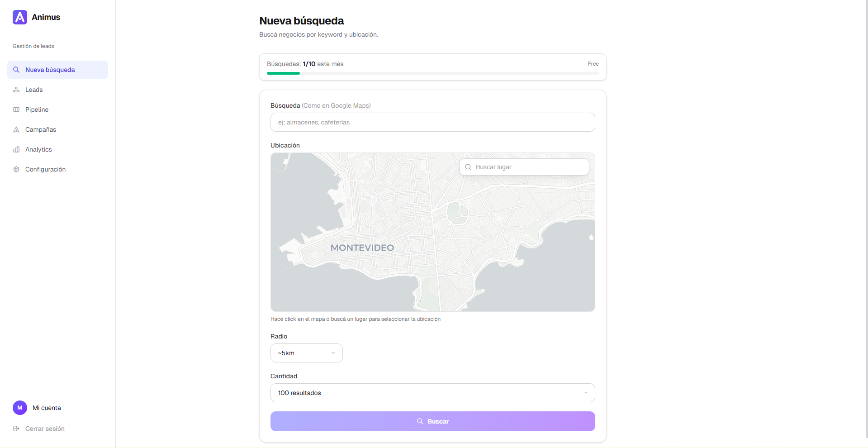Click the Animus logo

click(19, 17)
